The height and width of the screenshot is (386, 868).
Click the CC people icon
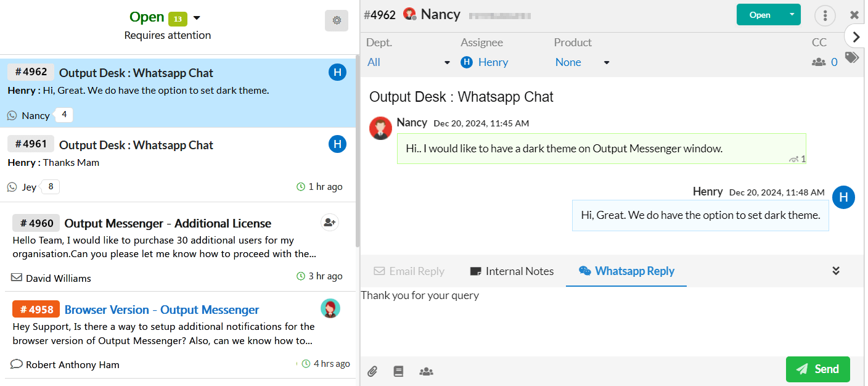click(x=819, y=62)
